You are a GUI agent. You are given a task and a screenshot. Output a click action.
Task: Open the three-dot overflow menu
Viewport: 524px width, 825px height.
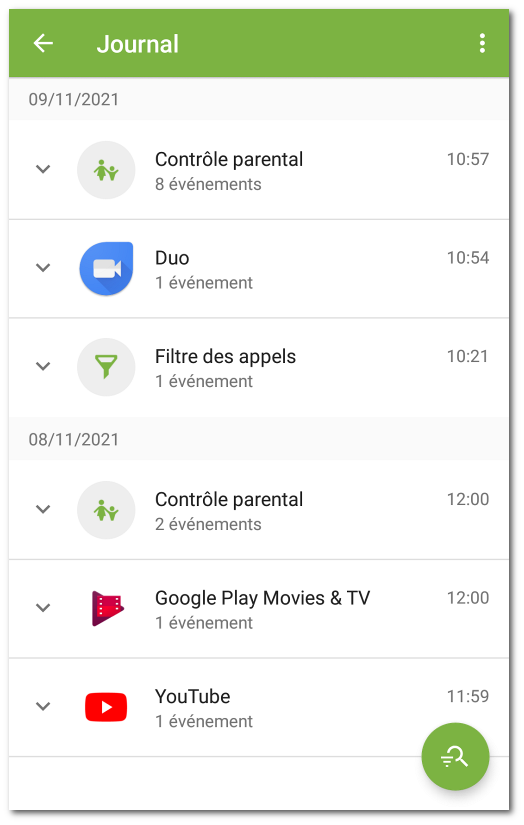point(482,43)
